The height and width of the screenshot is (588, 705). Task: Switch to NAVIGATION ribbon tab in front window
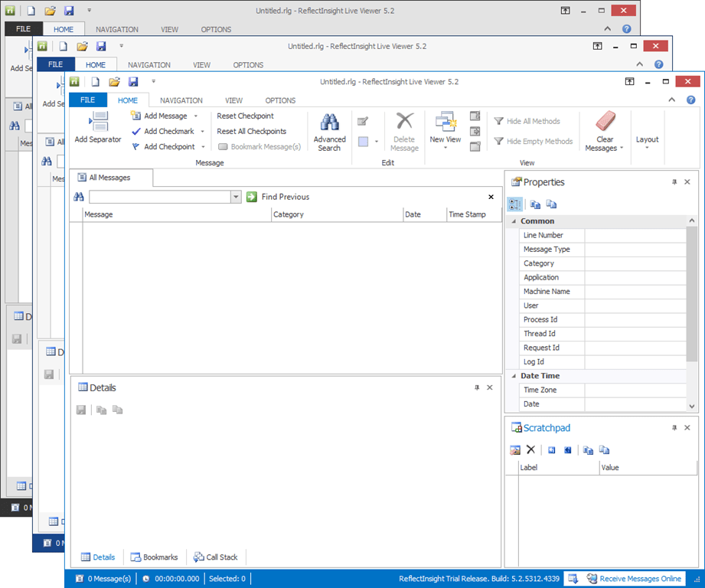181,100
